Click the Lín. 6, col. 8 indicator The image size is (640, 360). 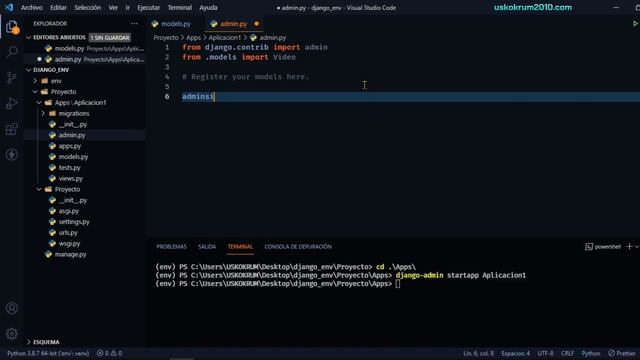point(478,353)
